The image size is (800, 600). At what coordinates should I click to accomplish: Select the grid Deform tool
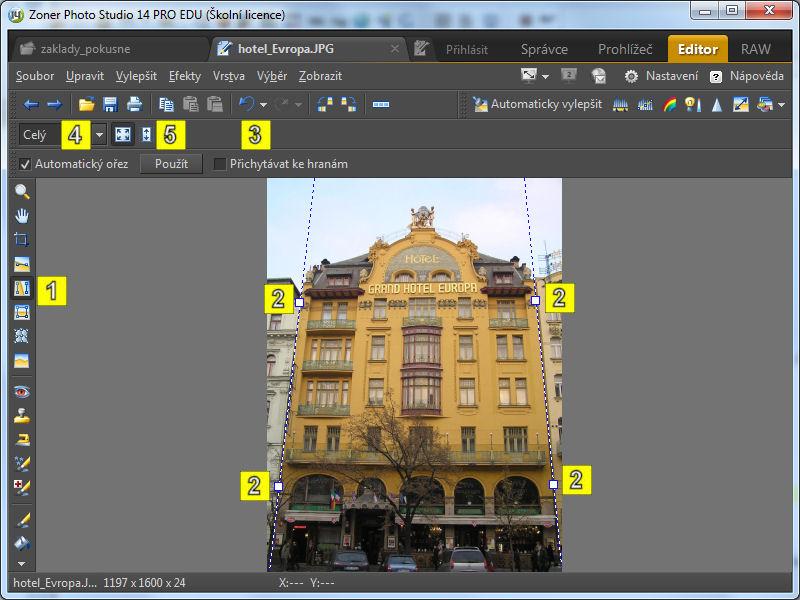(x=22, y=336)
